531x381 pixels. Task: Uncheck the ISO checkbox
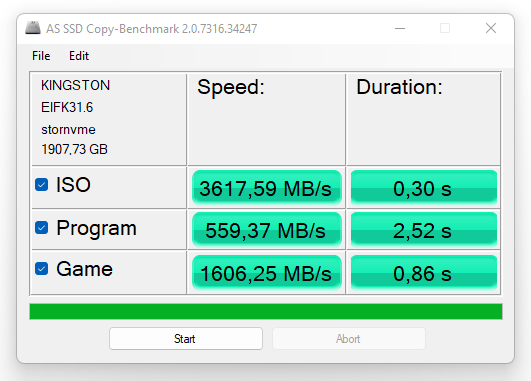(42, 185)
